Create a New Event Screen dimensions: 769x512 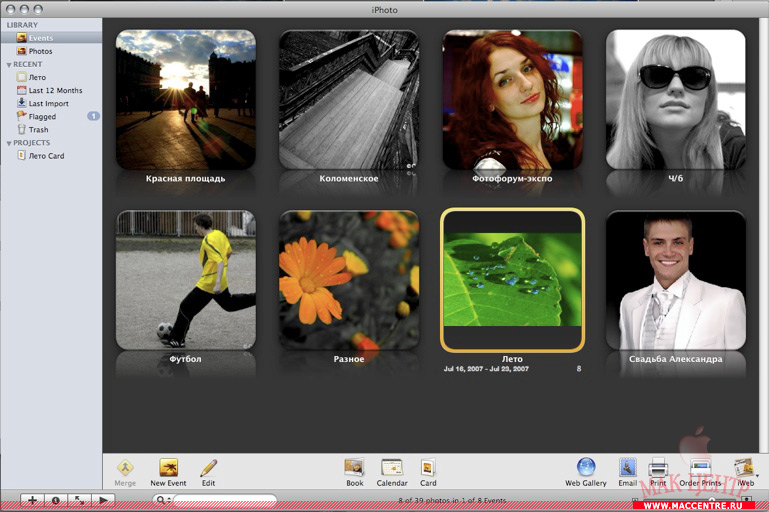tap(168, 473)
